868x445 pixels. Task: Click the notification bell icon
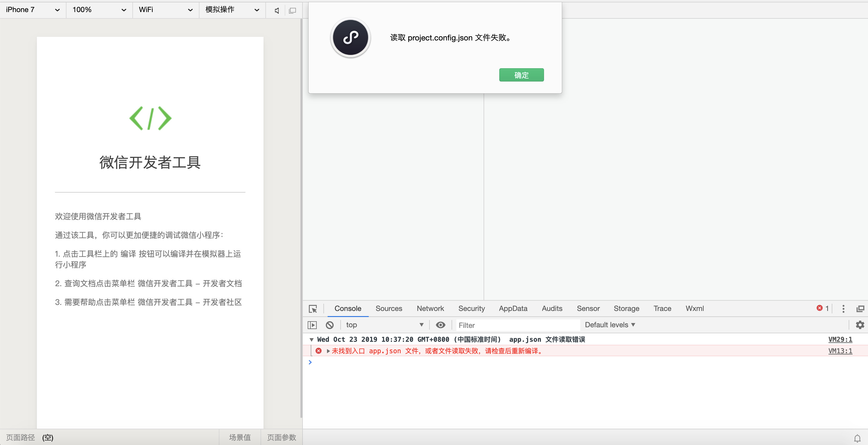857,438
